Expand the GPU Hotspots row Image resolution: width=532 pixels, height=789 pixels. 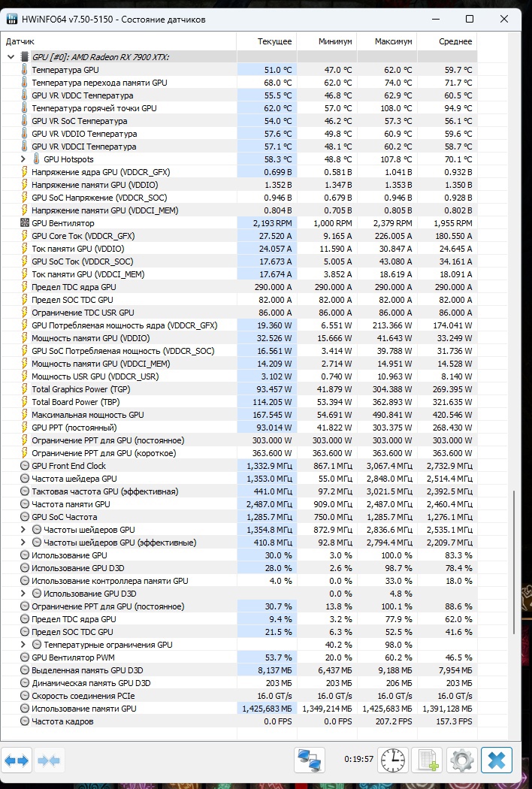point(23,159)
